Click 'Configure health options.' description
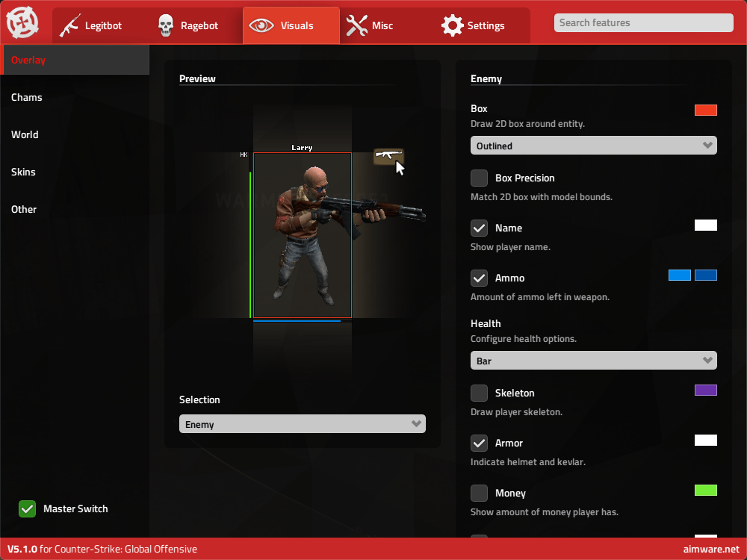The height and width of the screenshot is (560, 747). point(523,338)
